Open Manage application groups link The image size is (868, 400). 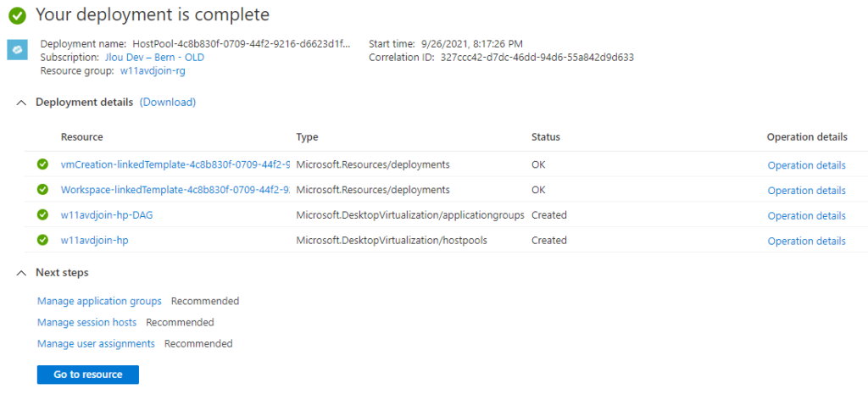pyautogui.click(x=100, y=301)
